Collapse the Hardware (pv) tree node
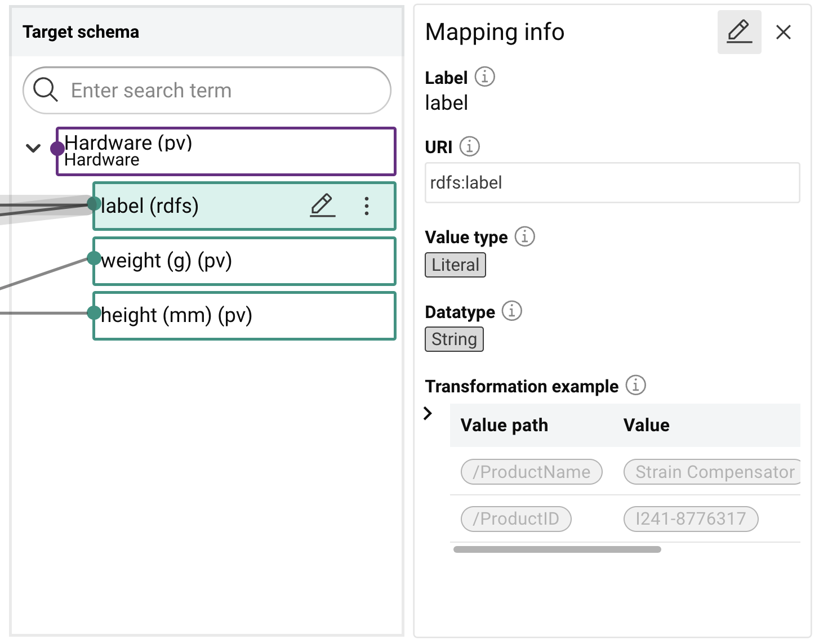This screenshot has width=819, height=644. (x=33, y=149)
